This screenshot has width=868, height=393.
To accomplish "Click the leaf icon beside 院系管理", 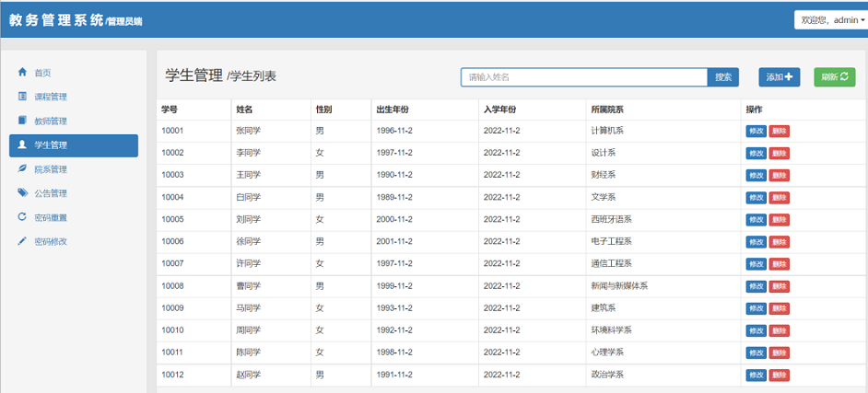I will pos(22,169).
